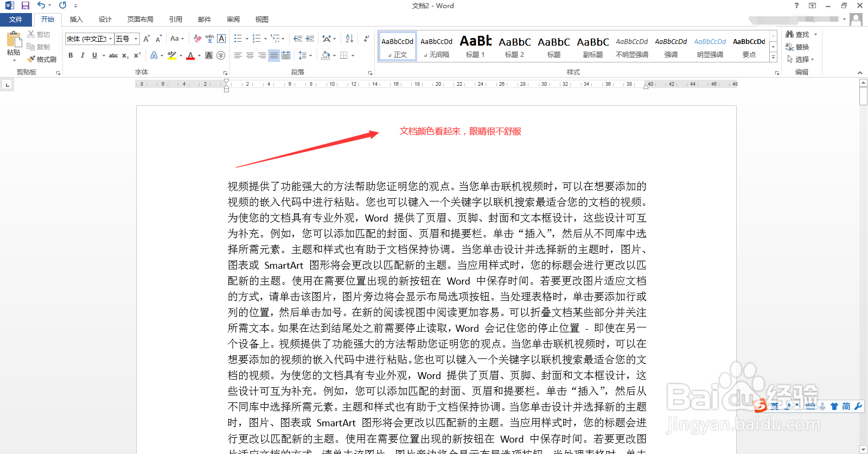This screenshot has height=454, width=868.
Task: Apply strikethrough formatting (abc)
Action: [x=113, y=55]
